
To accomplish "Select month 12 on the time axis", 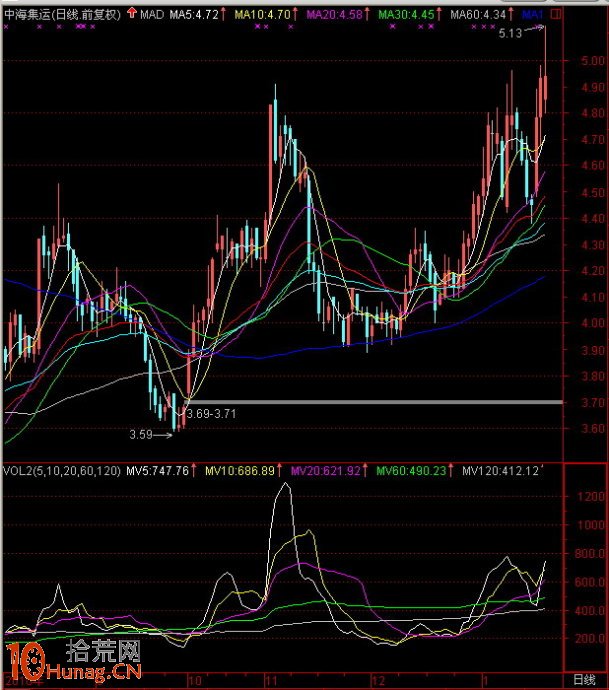I will [378, 681].
